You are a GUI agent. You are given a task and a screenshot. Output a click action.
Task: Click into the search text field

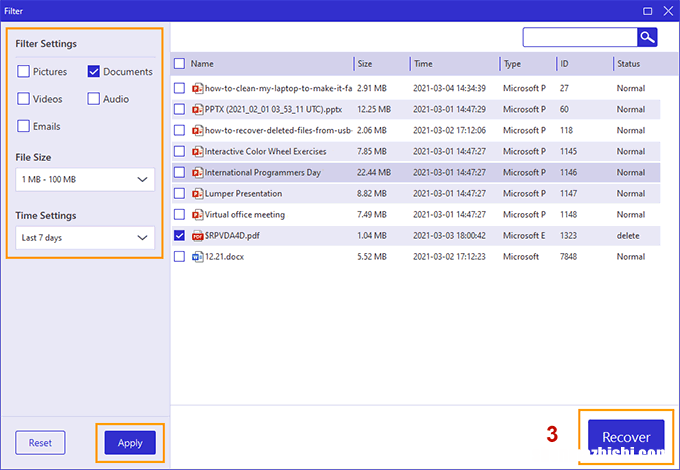pos(579,37)
